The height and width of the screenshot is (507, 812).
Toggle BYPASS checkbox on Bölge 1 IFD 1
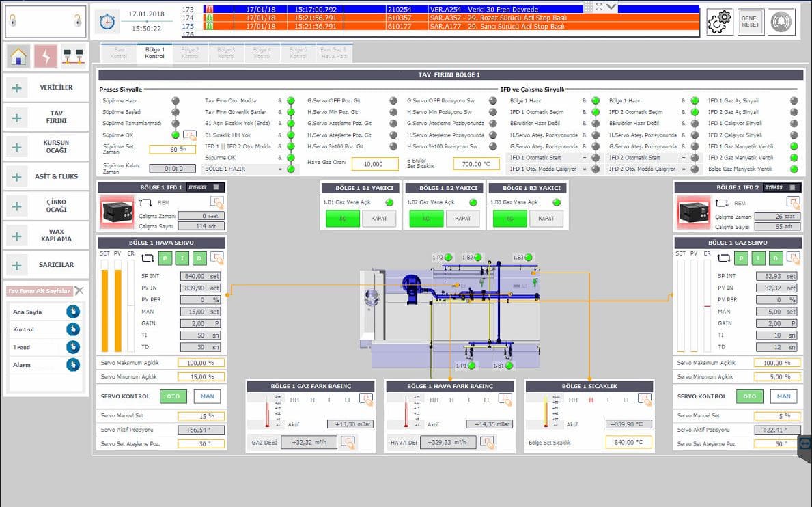point(216,187)
